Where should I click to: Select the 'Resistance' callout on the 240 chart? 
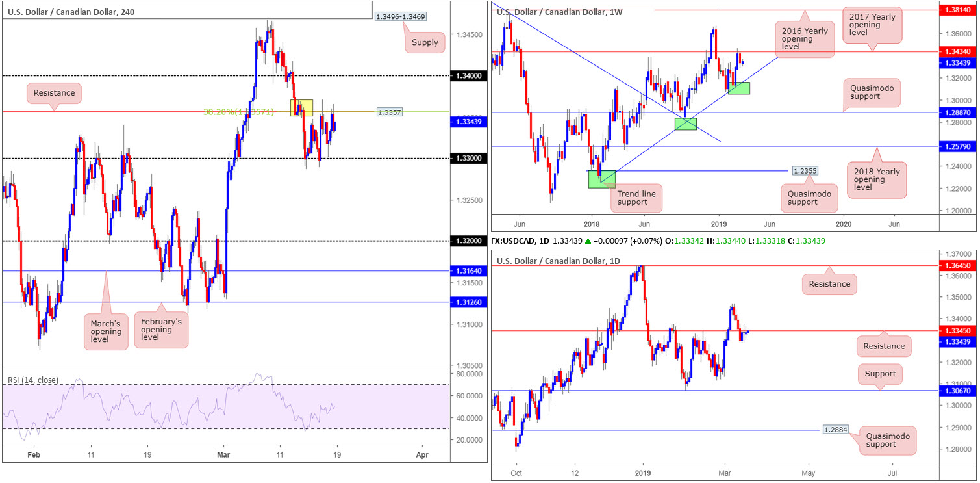pyautogui.click(x=55, y=93)
